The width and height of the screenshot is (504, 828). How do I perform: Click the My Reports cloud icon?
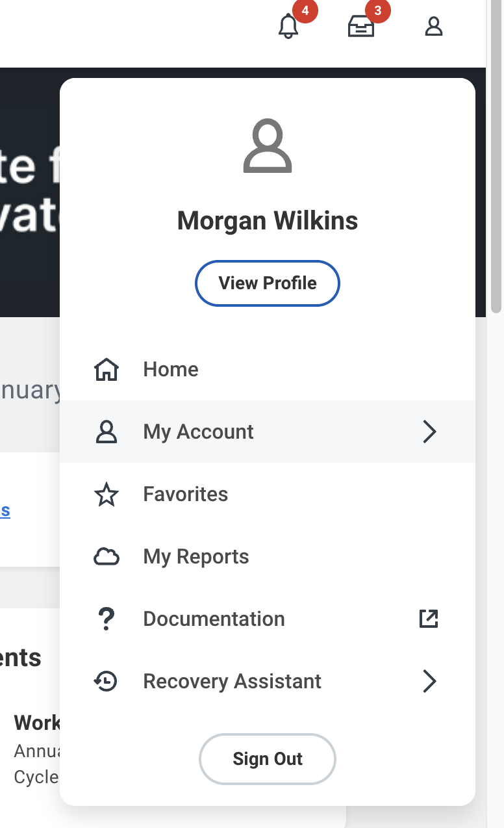(107, 557)
